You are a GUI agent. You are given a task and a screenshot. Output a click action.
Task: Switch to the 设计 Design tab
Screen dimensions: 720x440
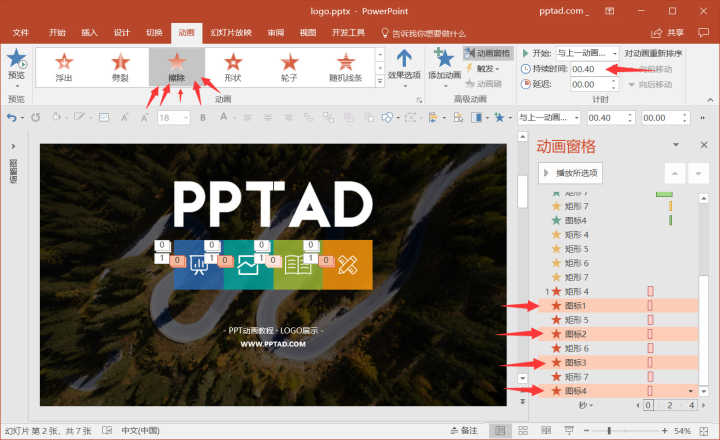[122, 33]
